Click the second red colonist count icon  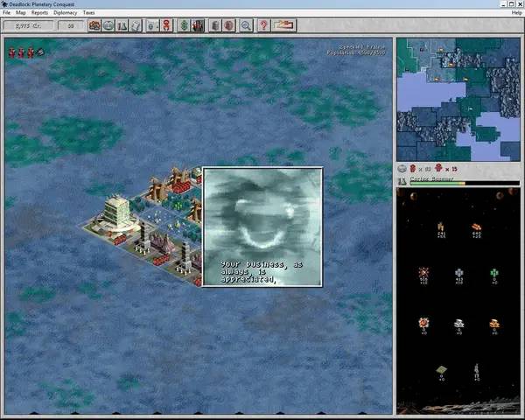tap(438, 168)
